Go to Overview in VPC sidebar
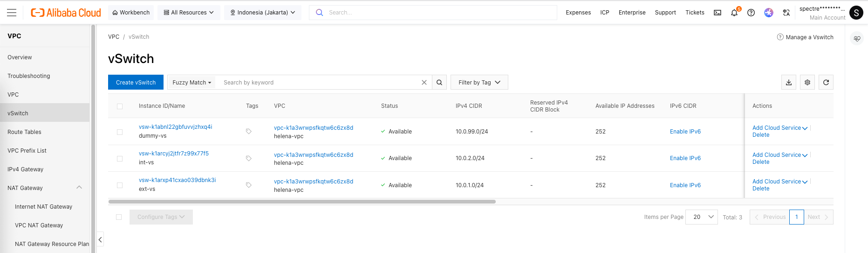 20,57
